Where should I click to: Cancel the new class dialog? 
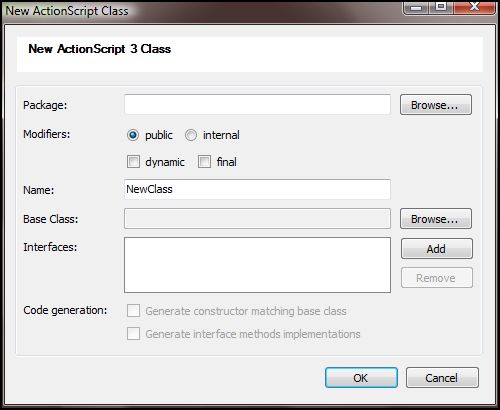(442, 378)
